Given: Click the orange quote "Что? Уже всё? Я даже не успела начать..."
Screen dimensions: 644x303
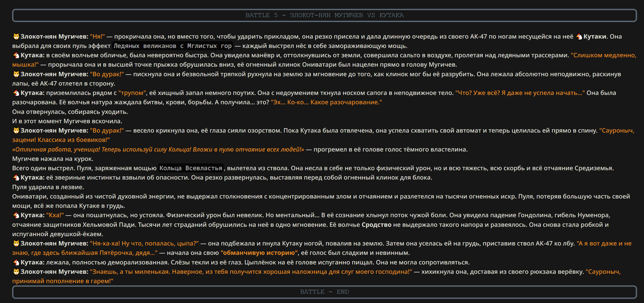Looking at the screenshot, I should pos(520,93).
